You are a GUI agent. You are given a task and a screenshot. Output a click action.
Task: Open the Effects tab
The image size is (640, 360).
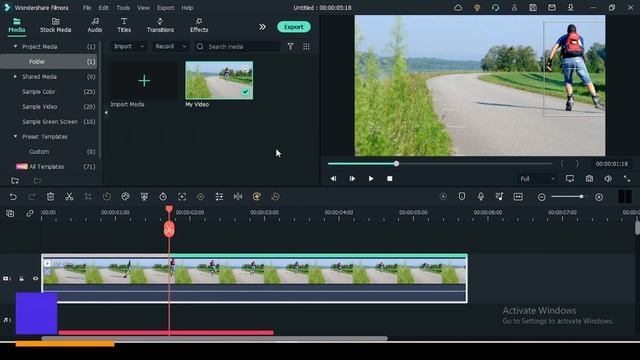point(199,25)
